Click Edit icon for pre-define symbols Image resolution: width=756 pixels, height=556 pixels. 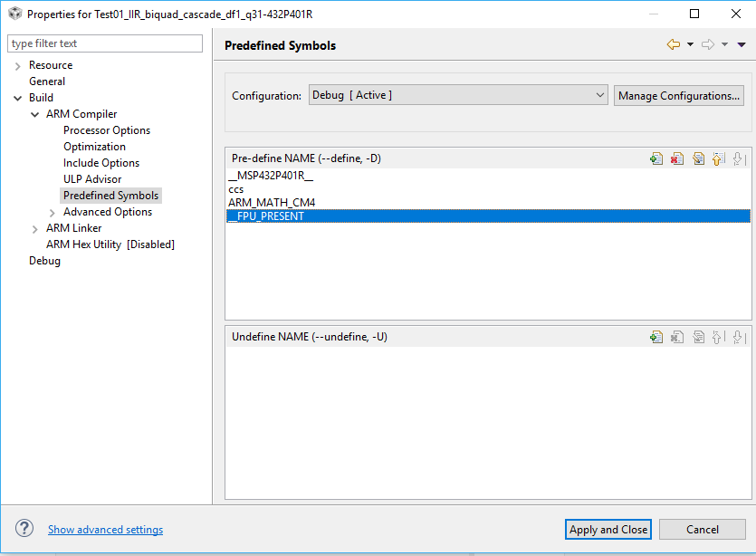pos(698,158)
